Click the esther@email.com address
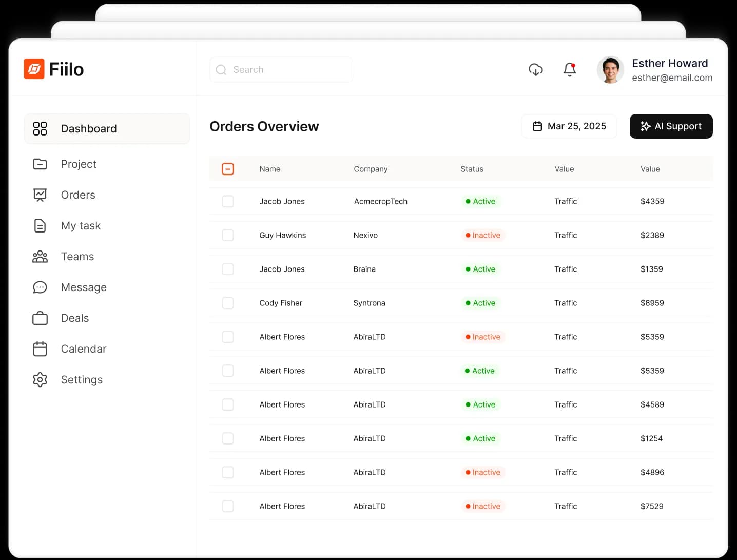 point(672,78)
